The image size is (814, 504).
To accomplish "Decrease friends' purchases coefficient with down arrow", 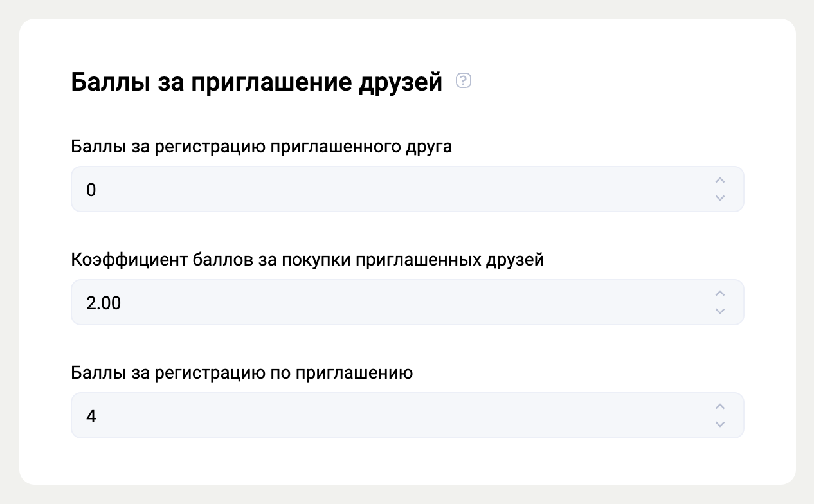I will tap(720, 310).
